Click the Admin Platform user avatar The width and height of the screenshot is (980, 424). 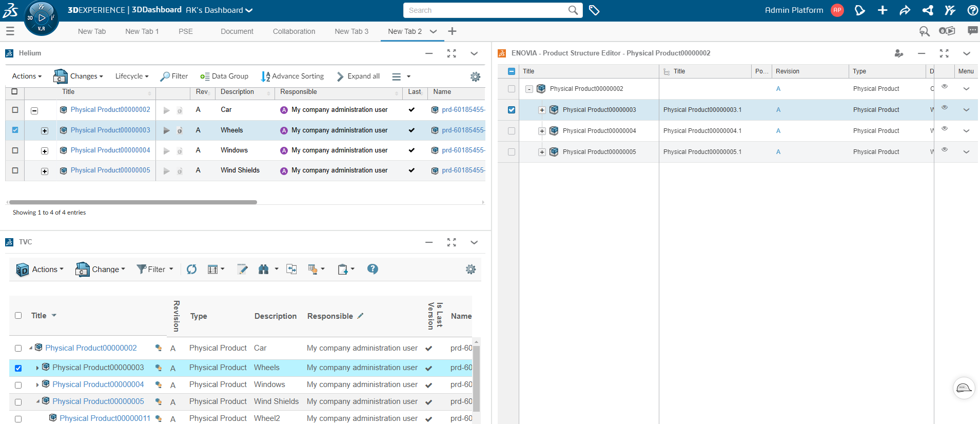click(x=837, y=10)
